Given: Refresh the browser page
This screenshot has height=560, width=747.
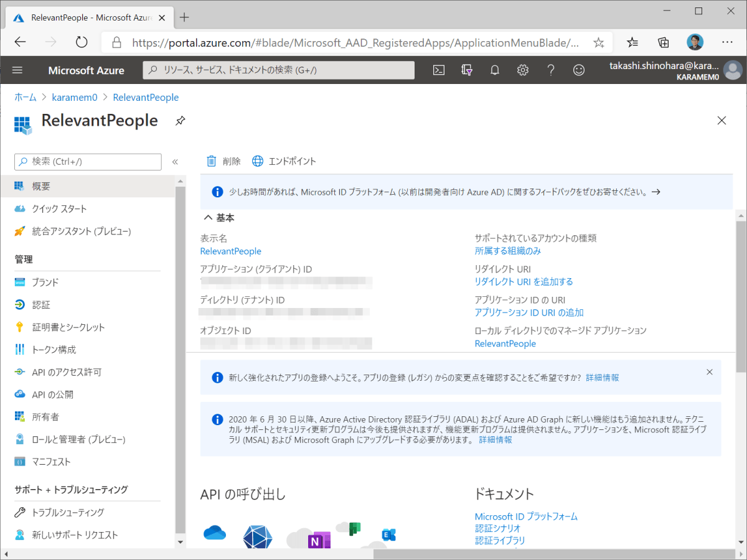Looking at the screenshot, I should tap(82, 42).
